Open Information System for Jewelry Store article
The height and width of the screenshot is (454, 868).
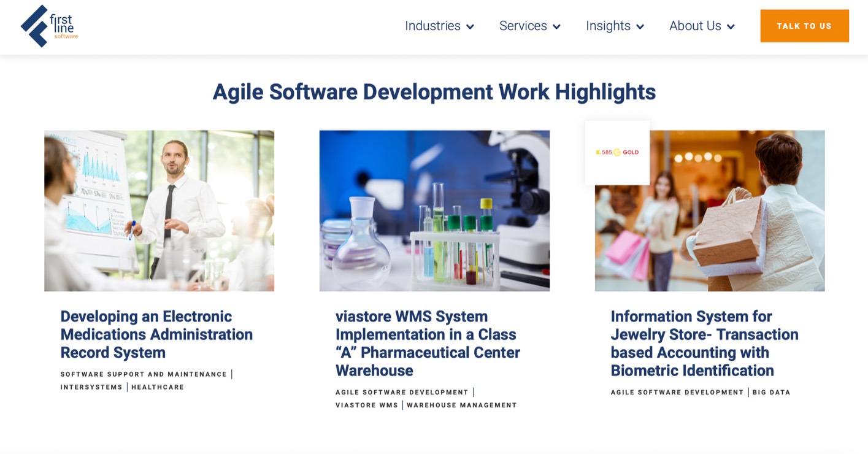tap(704, 344)
